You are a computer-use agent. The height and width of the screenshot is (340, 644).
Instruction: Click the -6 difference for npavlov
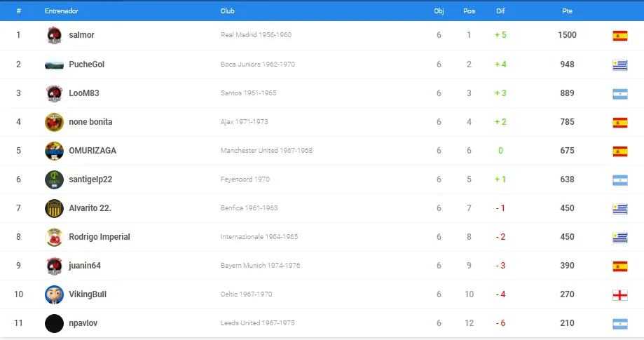click(500, 323)
